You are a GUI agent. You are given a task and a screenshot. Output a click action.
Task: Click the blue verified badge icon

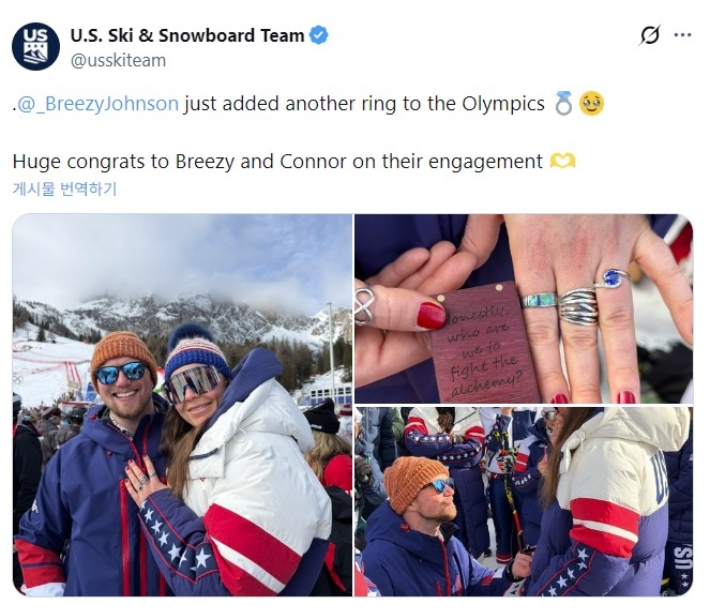pos(319,35)
